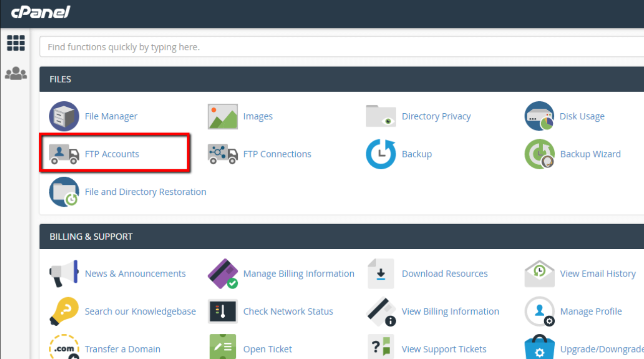644x359 pixels.
Task: Click the View Email History envelope icon
Action: pos(540,274)
